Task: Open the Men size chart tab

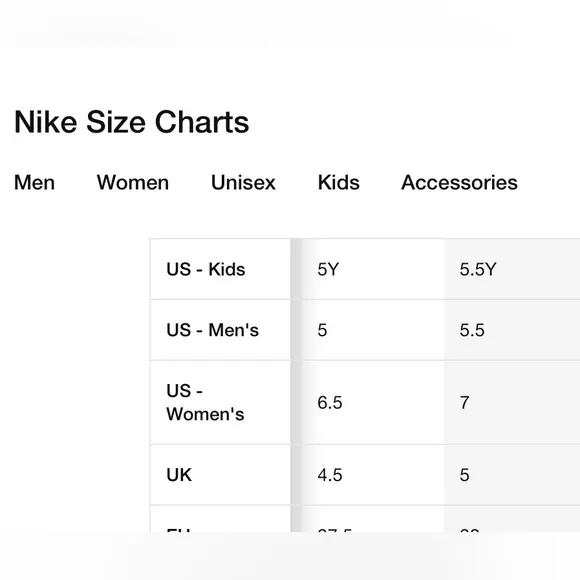Action: point(34,182)
